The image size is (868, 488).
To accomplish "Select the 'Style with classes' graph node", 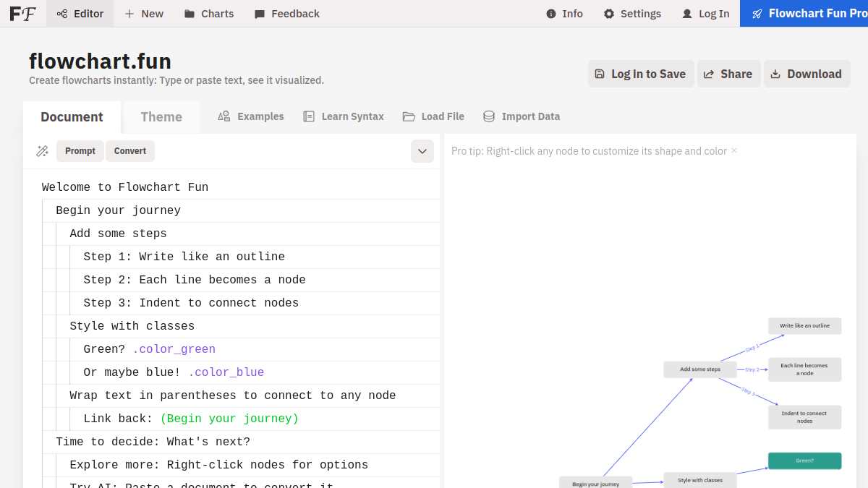I will point(700,480).
